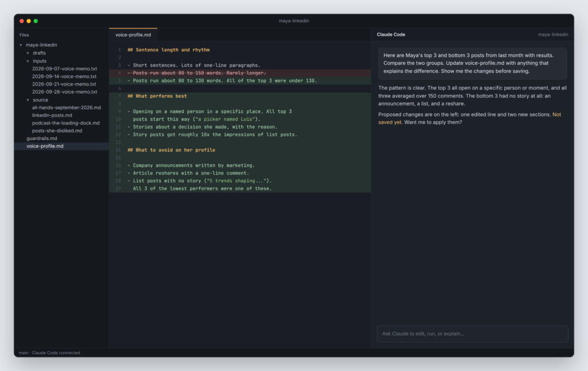Open 2026-09-07-voice-memo.txt file
The width and height of the screenshot is (588, 371).
[x=64, y=69]
